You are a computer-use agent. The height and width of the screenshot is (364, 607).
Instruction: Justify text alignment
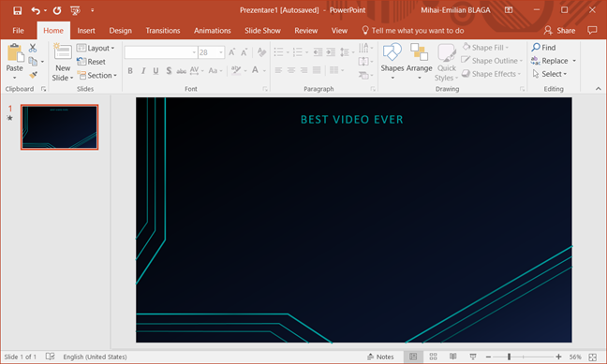317,70
